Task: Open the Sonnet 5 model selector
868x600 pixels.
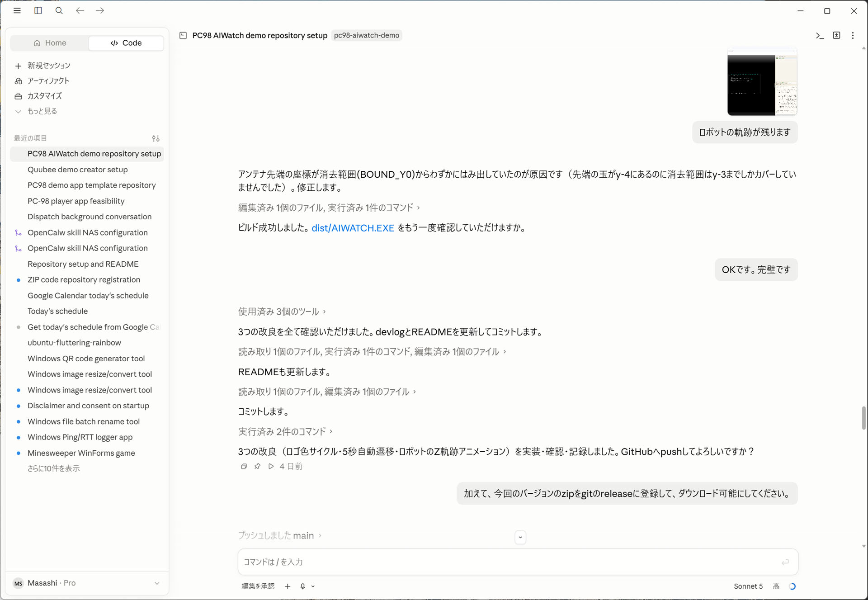Action: (x=748, y=586)
